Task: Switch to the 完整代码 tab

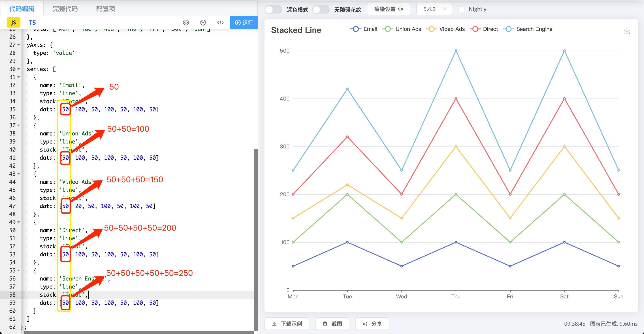Action: [x=65, y=9]
